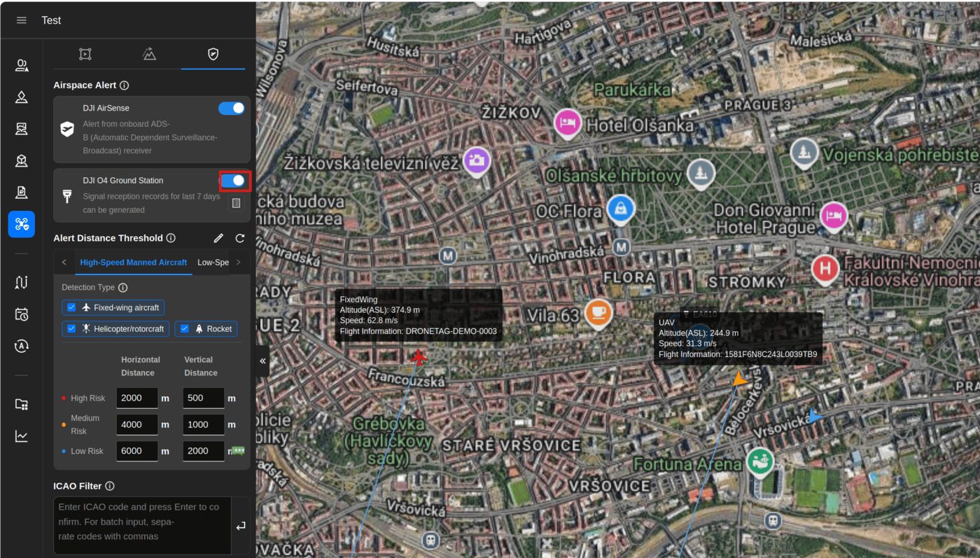Click the Airspace Alert info icon
Screen dimensions: 980x558
tap(124, 85)
